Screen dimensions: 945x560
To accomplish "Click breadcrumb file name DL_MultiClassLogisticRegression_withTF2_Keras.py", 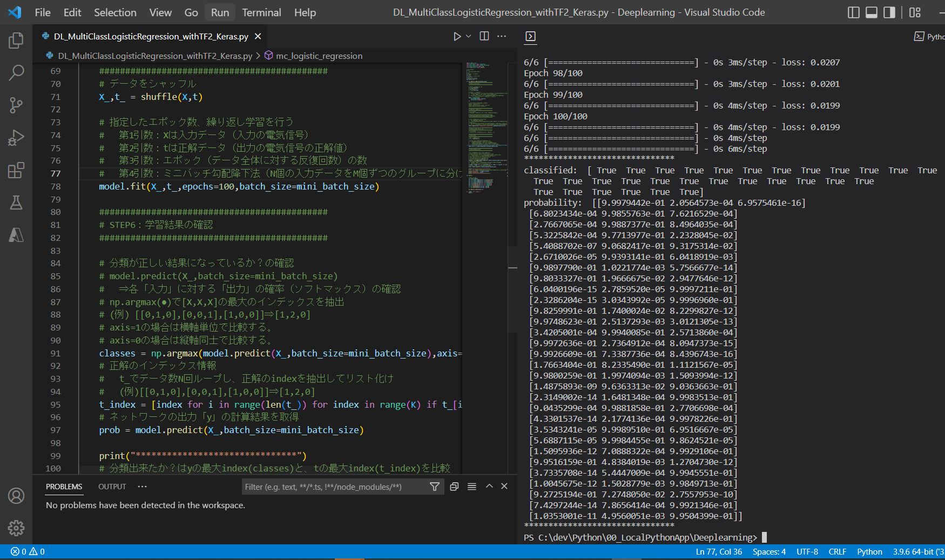I will (155, 56).
